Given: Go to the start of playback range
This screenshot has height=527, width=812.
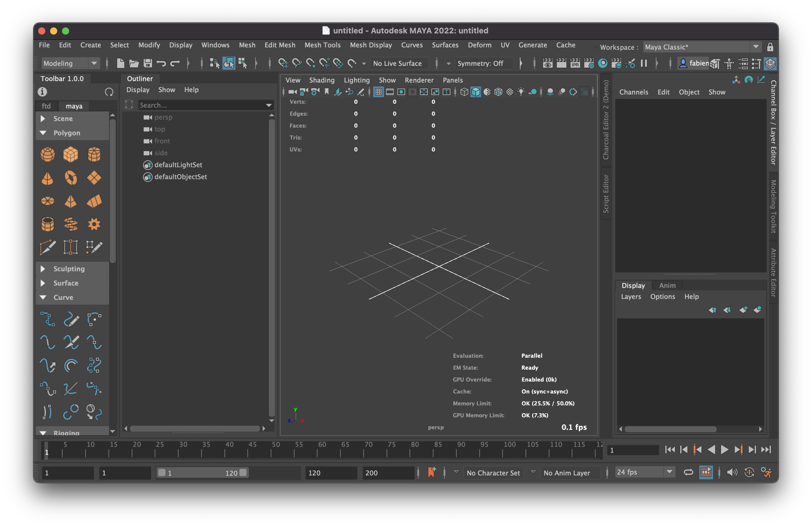Looking at the screenshot, I should point(670,450).
